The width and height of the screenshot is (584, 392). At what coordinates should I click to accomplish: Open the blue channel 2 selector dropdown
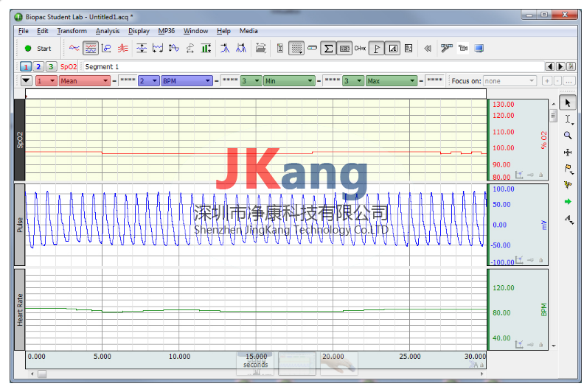pyautogui.click(x=149, y=81)
